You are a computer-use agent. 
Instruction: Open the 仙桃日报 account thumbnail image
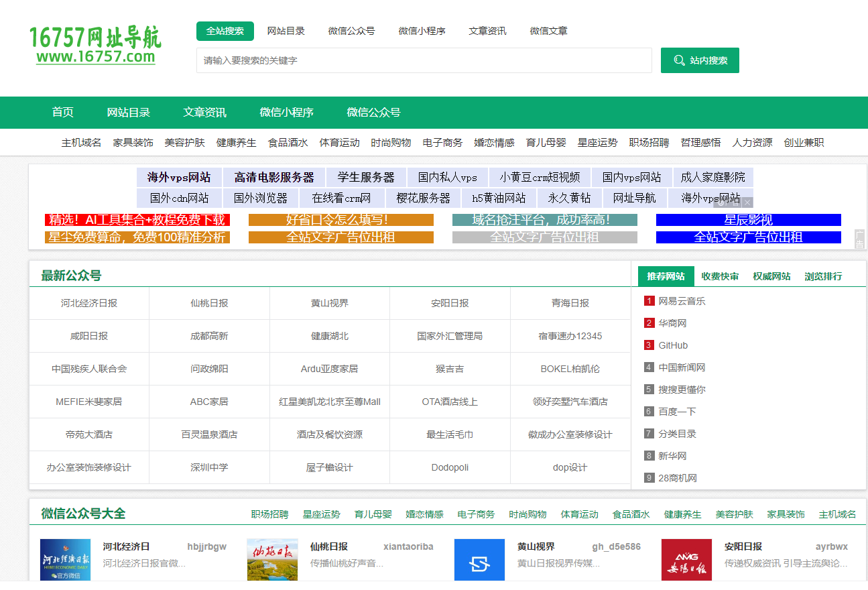pyautogui.click(x=272, y=560)
